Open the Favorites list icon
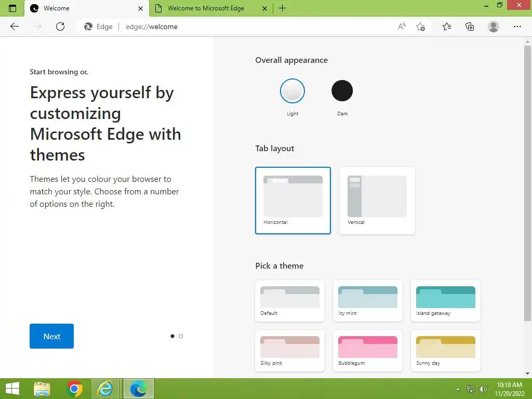Screen dimensions: 532x399 point(447,26)
